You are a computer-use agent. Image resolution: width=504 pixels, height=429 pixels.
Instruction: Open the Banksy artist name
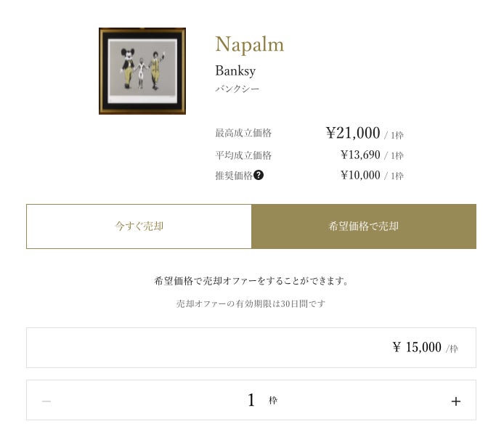click(x=235, y=71)
